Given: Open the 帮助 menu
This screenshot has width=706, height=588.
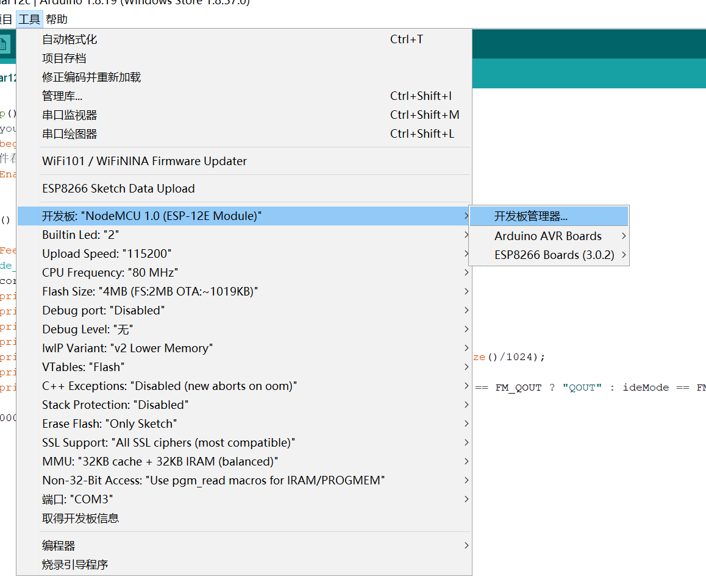Looking at the screenshot, I should click(56, 19).
